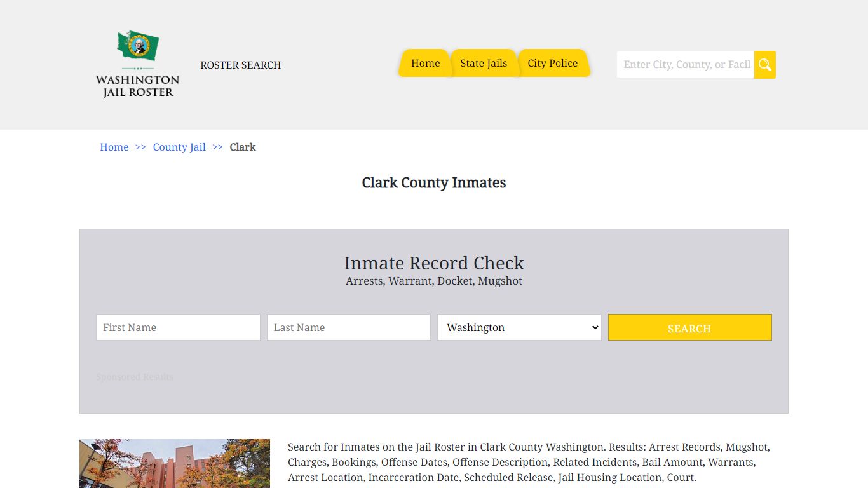Open the Home navigation tab
The width and height of the screenshot is (868, 488).
coord(425,63)
